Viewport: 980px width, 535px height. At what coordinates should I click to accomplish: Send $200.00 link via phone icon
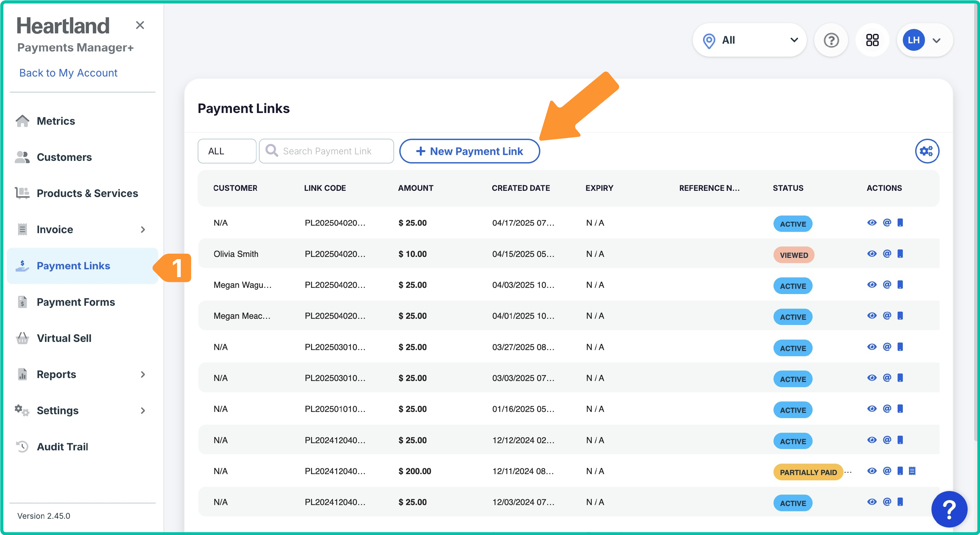[x=900, y=471]
